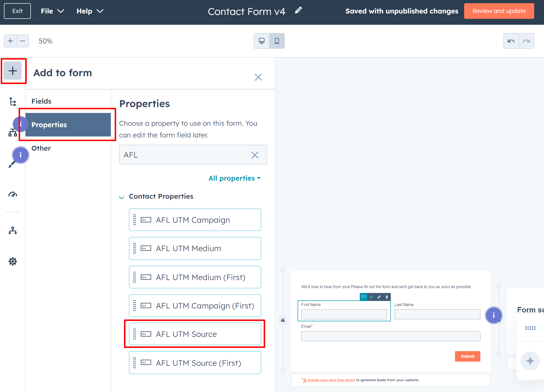Click the undo arrow icon
The image size is (544, 392).
point(511,41)
